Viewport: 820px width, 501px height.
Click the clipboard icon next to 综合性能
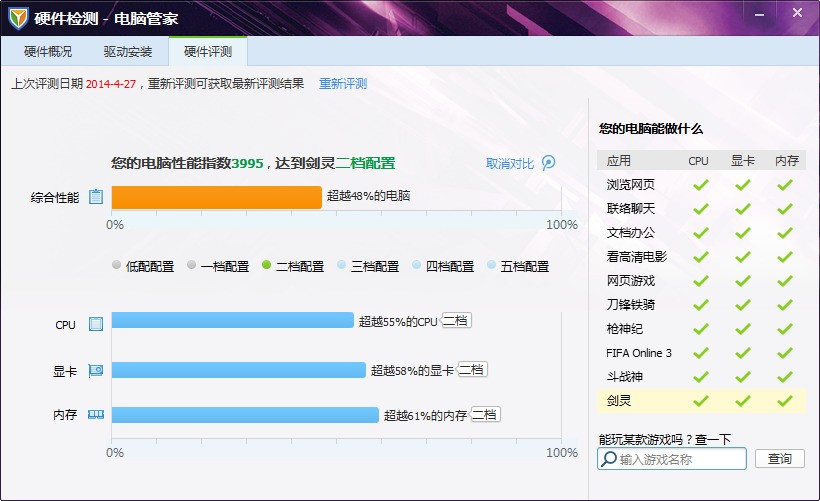96,197
